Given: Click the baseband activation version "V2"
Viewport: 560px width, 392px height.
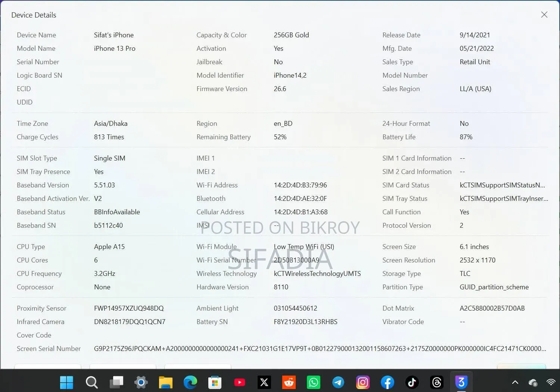Looking at the screenshot, I should tap(98, 199).
